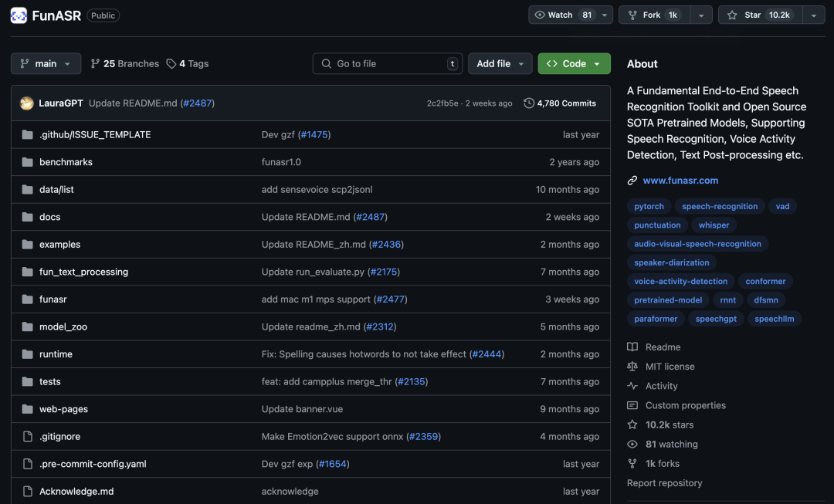Click the speechllm topic tag

click(774, 319)
